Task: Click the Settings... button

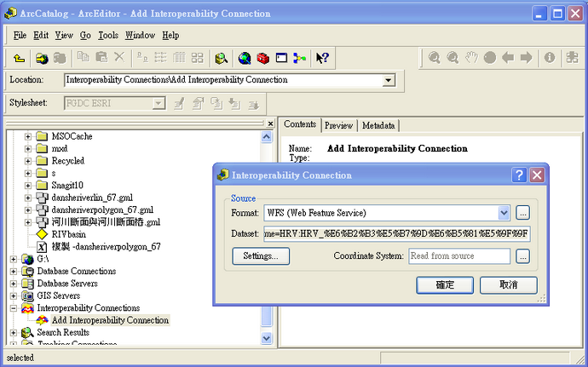Action: (261, 255)
